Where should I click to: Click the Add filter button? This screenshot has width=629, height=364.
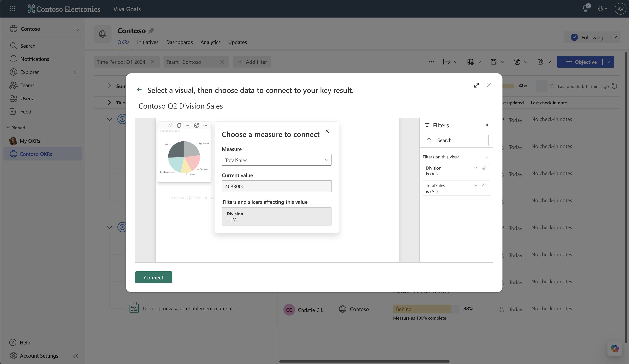[x=252, y=62]
